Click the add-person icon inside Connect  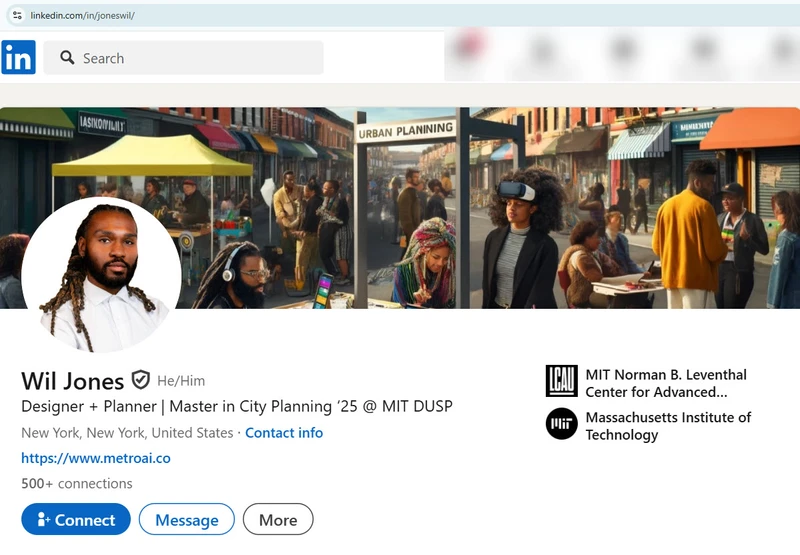tap(43, 520)
